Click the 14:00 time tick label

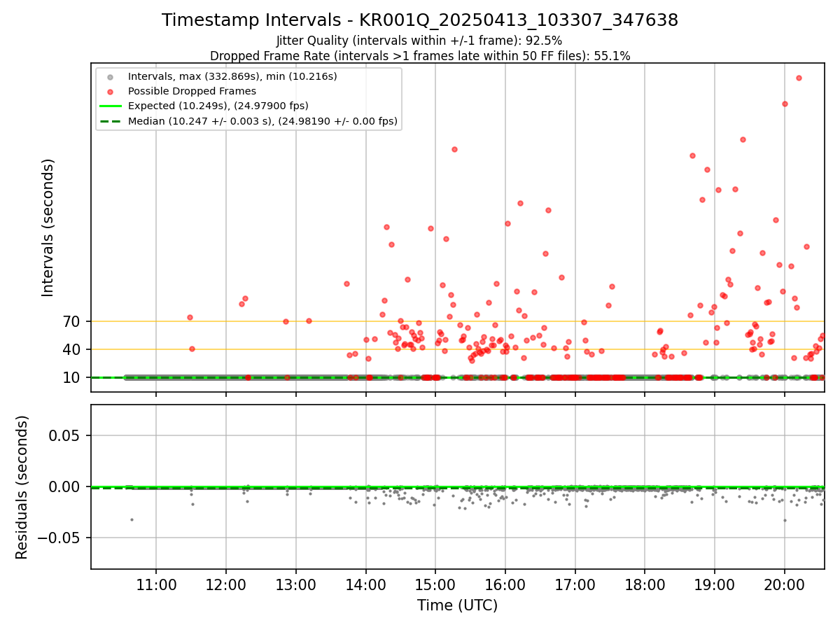pos(366,584)
